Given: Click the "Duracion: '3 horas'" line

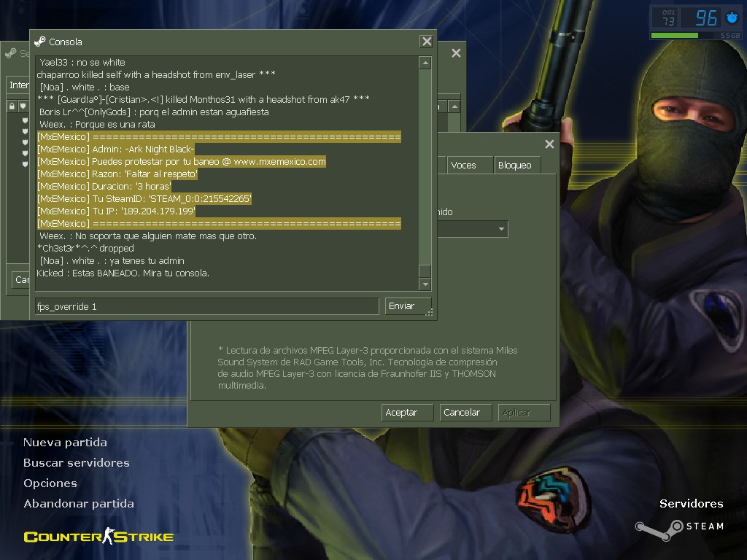Looking at the screenshot, I should tap(104, 186).
